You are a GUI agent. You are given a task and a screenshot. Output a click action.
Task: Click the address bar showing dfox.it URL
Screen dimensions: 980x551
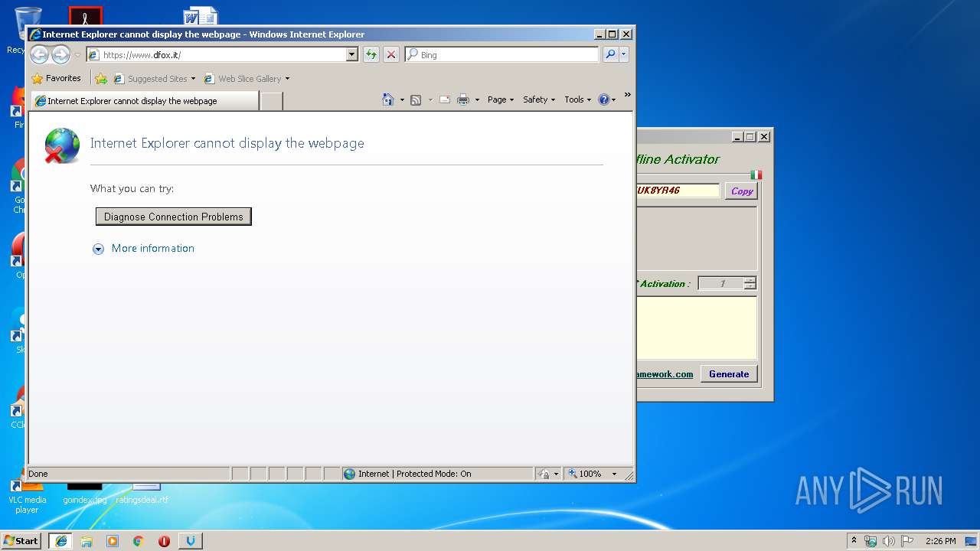point(216,55)
